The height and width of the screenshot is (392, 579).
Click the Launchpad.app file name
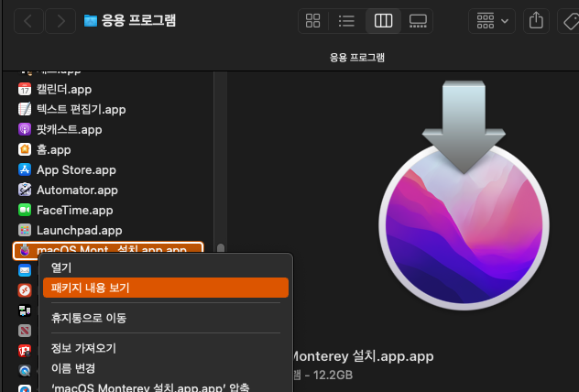pyautogui.click(x=79, y=230)
